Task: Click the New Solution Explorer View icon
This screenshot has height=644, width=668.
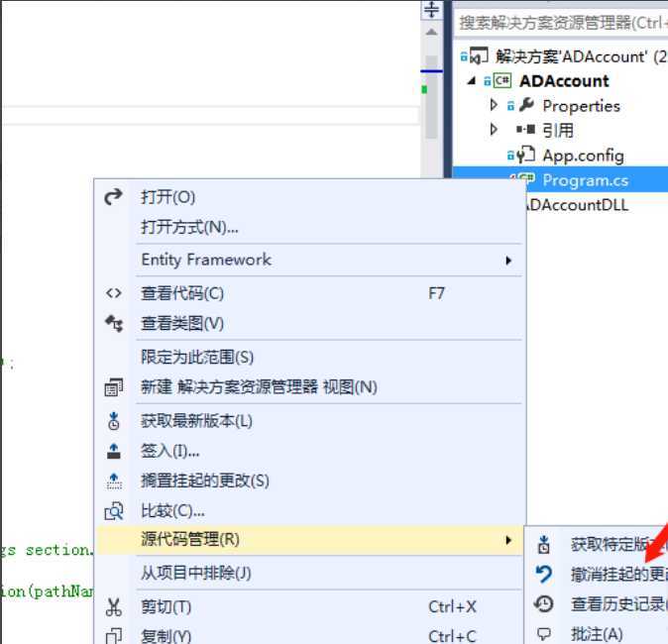Action: 114,387
